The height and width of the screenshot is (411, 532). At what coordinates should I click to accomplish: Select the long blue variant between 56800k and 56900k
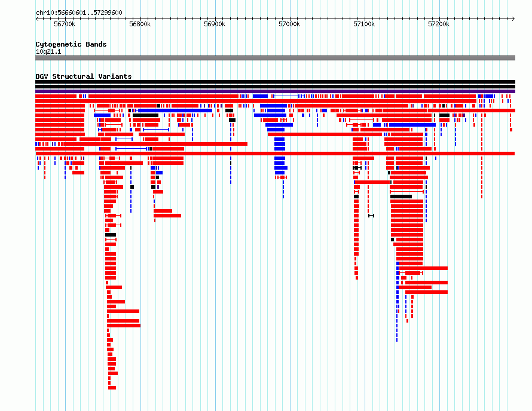(175, 111)
